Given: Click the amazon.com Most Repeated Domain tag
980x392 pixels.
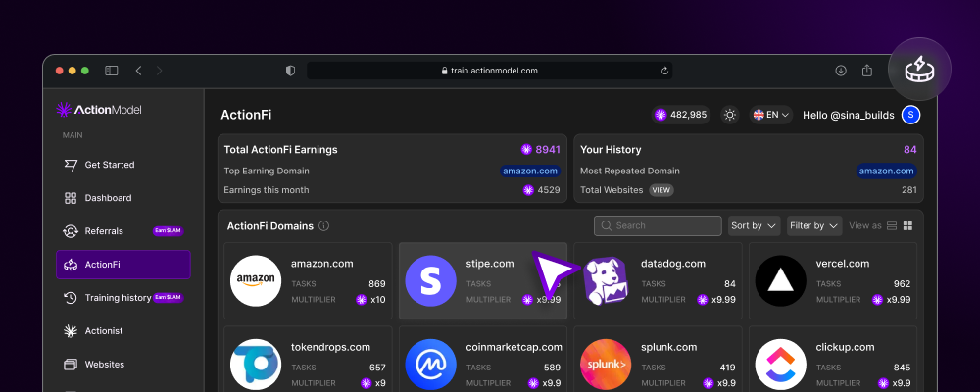Looking at the screenshot, I should coord(886,171).
